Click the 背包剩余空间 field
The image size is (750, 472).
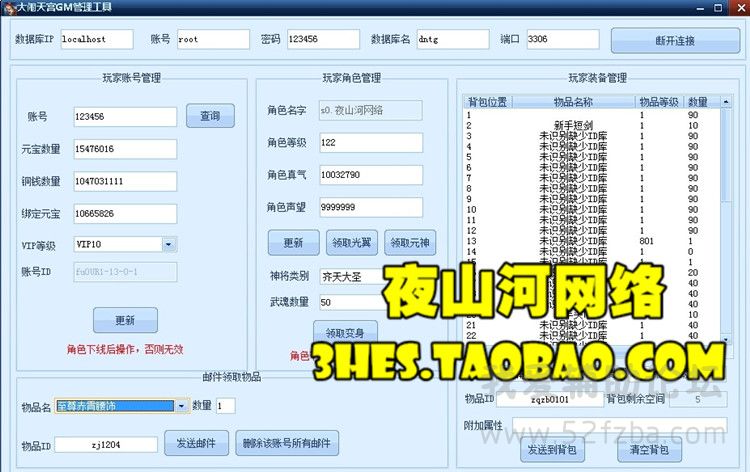point(698,399)
